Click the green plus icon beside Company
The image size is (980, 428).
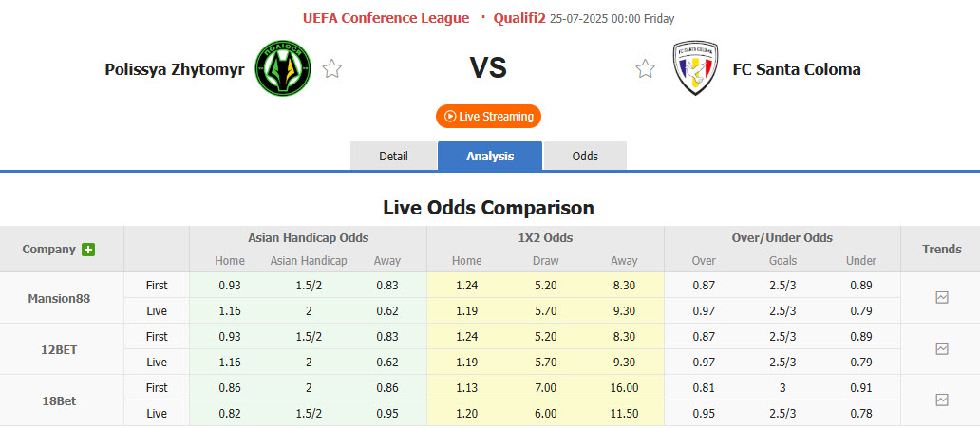[88, 250]
